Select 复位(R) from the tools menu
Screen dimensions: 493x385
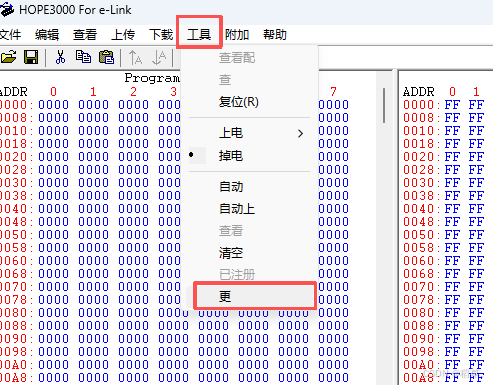click(250, 102)
